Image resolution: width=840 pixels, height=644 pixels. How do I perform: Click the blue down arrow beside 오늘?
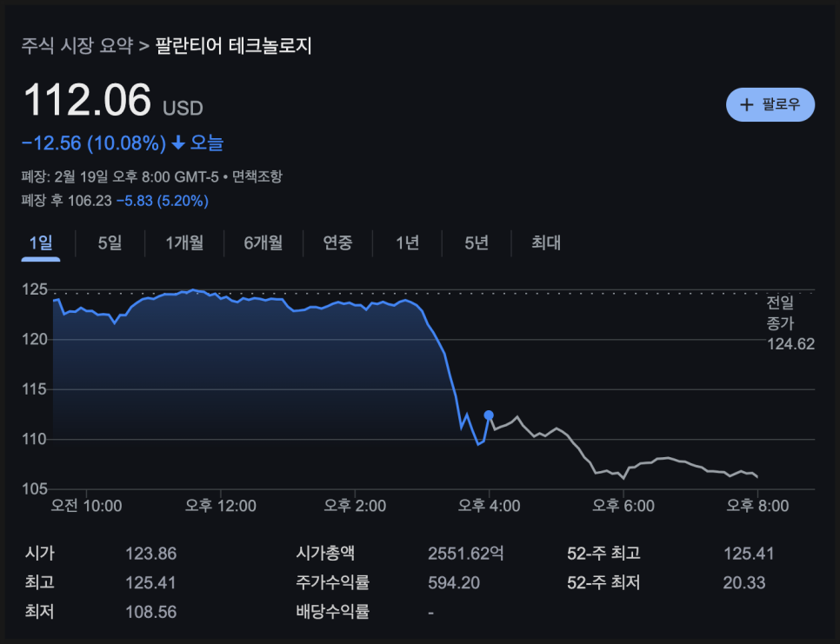click(178, 143)
